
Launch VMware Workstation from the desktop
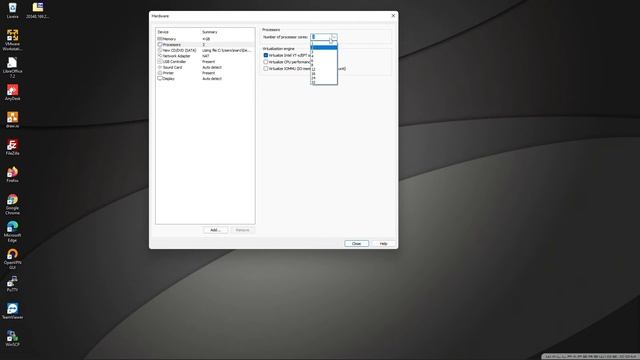(x=12, y=40)
